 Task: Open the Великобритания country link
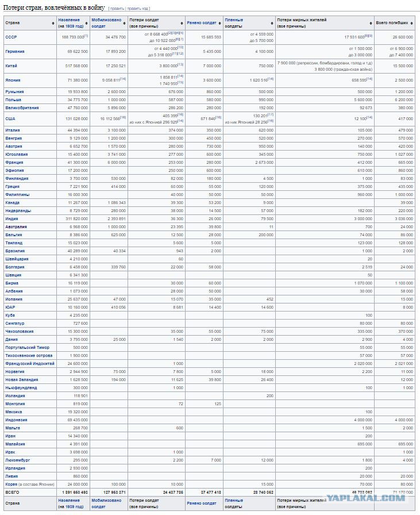(22, 108)
